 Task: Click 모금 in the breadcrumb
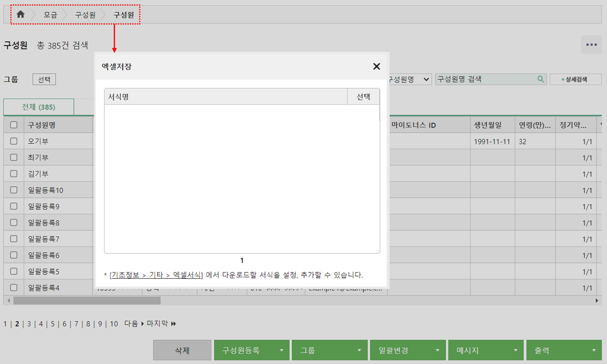tap(50, 15)
